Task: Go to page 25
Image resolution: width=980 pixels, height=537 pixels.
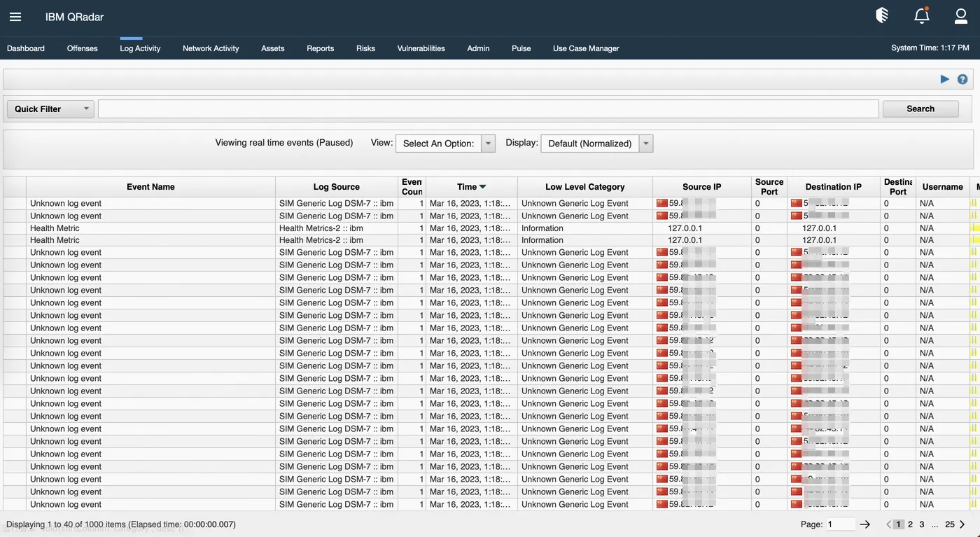Action: coord(950,524)
